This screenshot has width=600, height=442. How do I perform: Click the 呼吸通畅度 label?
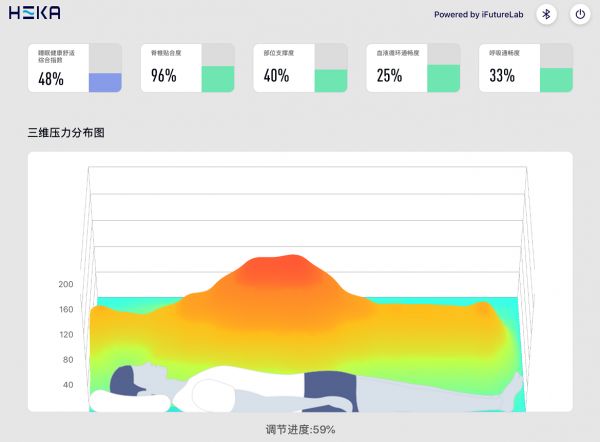coord(503,55)
